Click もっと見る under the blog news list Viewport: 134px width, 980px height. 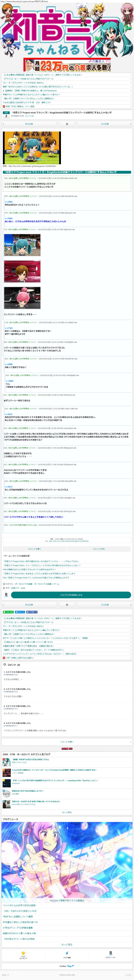(67, 945)
